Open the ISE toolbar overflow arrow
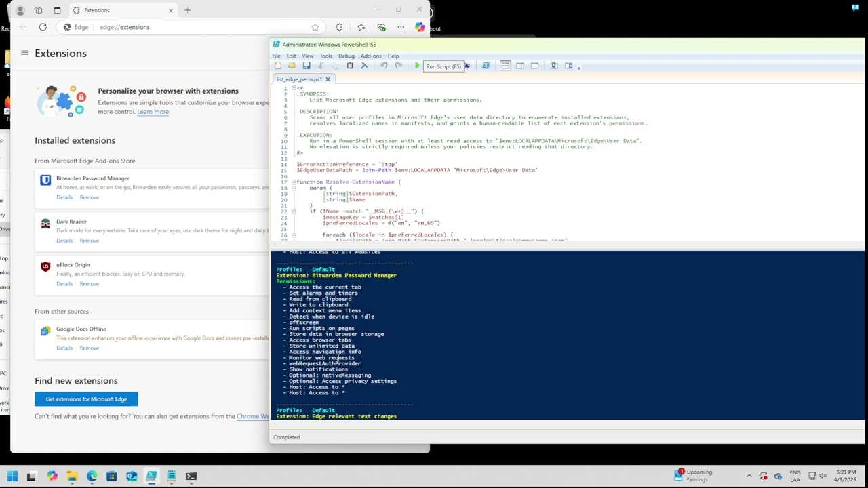868x488 pixels. (x=578, y=66)
